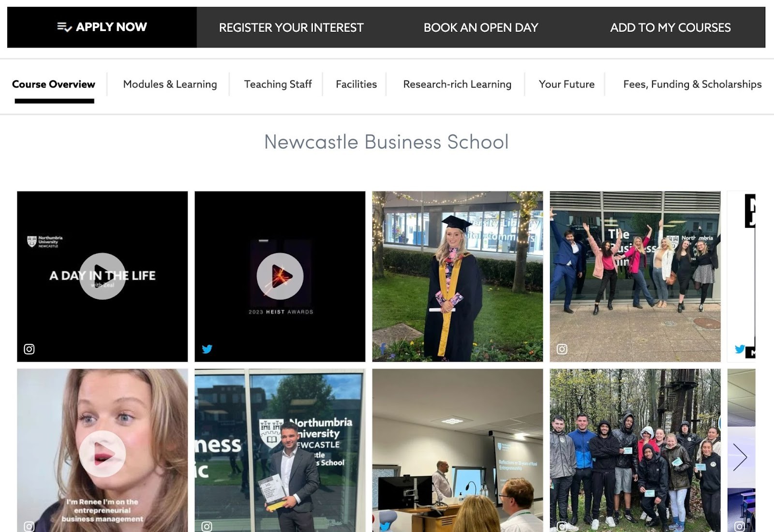Click Add to My Courses button
The image size is (774, 532).
pos(670,28)
